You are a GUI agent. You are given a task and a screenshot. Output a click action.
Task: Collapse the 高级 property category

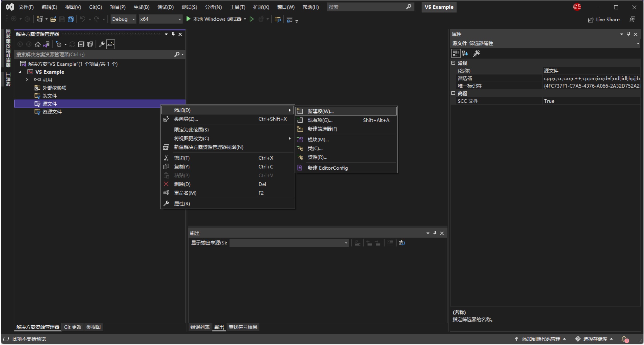[453, 93]
